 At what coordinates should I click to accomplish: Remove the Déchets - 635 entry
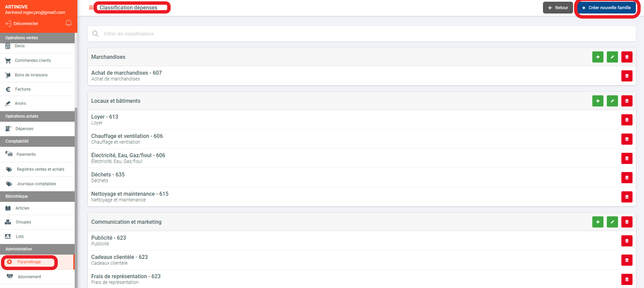[627, 178]
